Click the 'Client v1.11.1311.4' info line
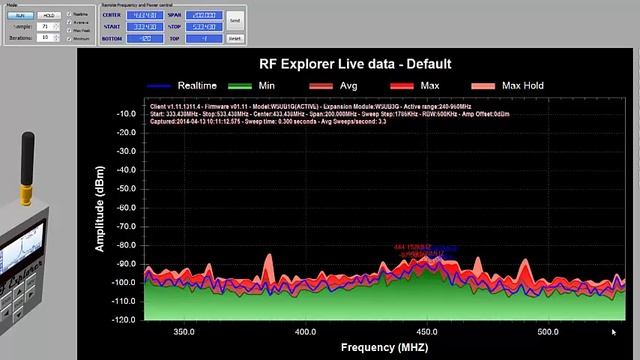Viewport: 640px width, 360px height. click(x=311, y=107)
